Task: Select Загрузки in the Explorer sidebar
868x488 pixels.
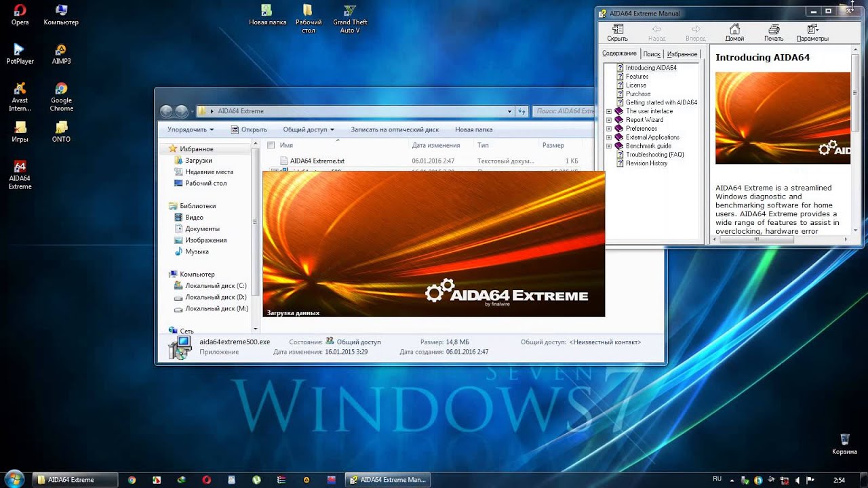Action: coord(199,161)
